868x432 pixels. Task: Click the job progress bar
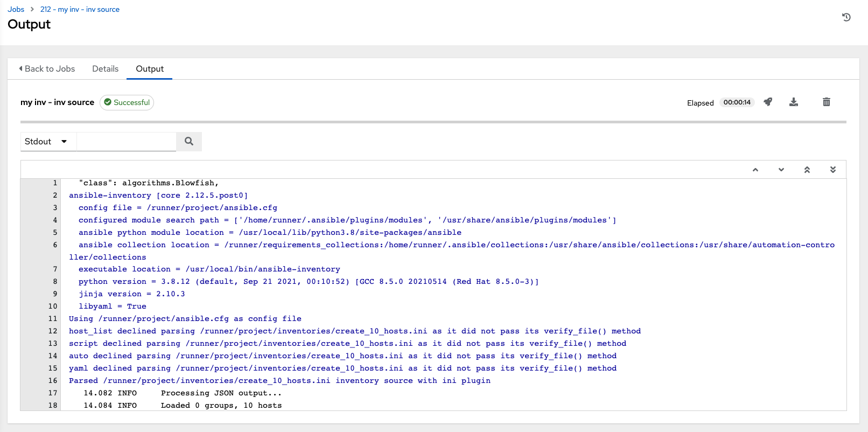pyautogui.click(x=433, y=122)
